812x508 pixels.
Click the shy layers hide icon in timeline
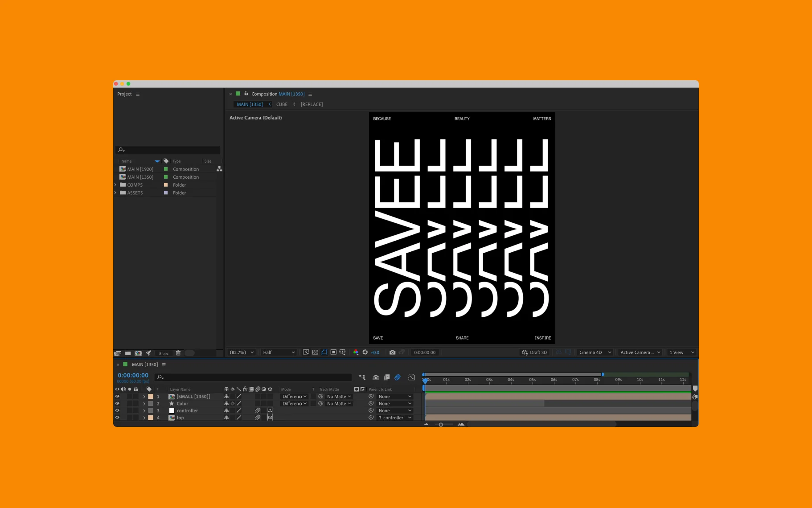[x=376, y=377]
